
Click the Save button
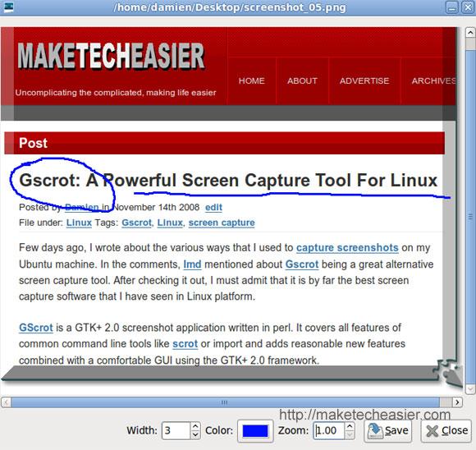387,430
